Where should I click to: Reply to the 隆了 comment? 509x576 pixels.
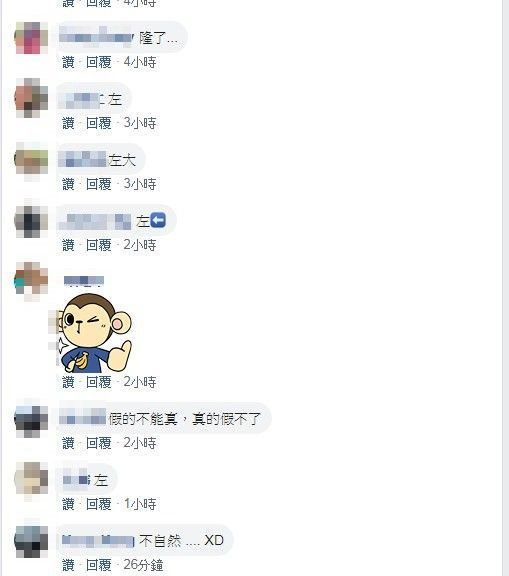pyautogui.click(x=98, y=62)
